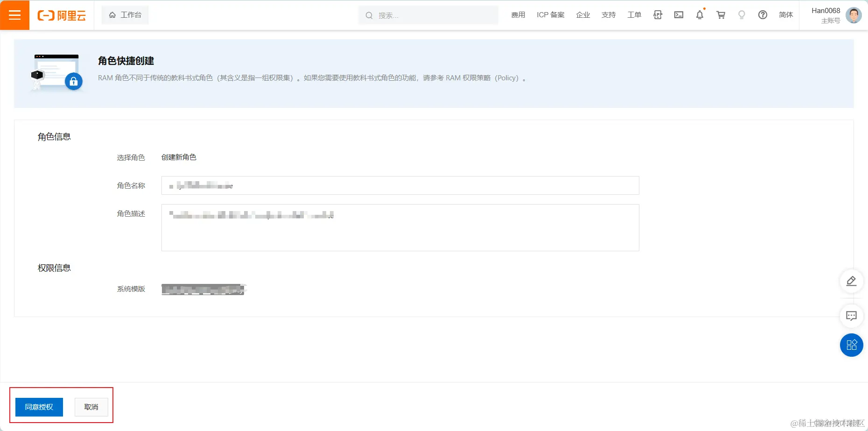View notifications via bell icon

pyautogui.click(x=700, y=15)
